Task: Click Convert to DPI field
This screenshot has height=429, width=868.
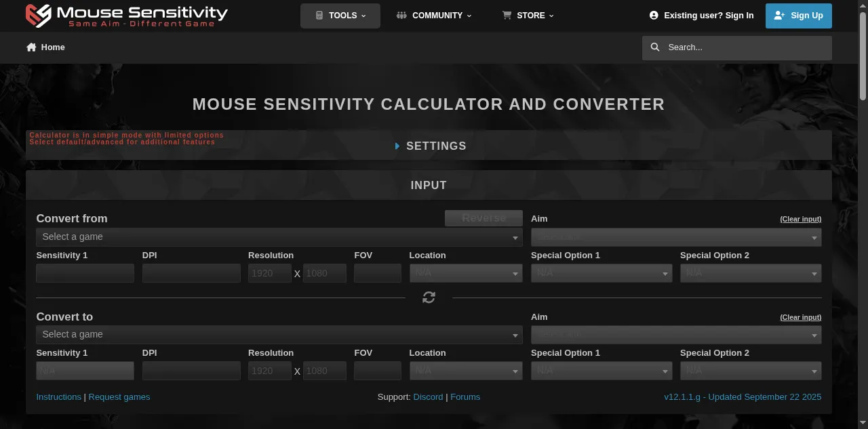Action: 191,371
